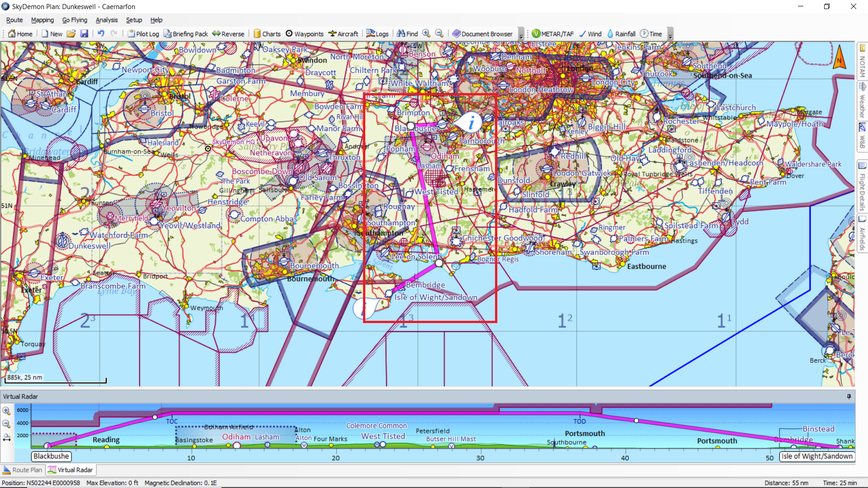Switch to the Route Plan tab
Image resolution: width=868 pixels, height=488 pixels.
click(x=23, y=470)
